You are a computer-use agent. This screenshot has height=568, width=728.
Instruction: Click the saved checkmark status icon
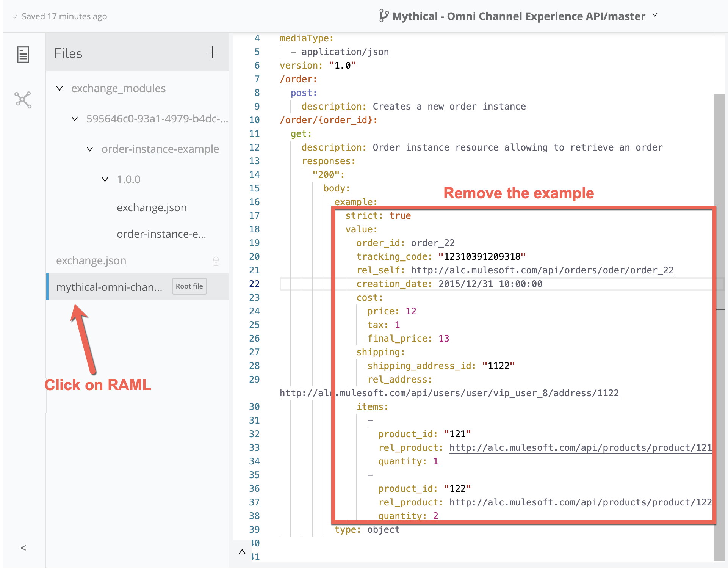(15, 17)
